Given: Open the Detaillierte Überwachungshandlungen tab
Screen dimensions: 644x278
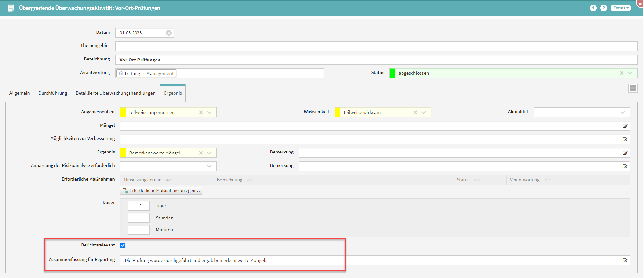Looking at the screenshot, I should pyautogui.click(x=115, y=93).
